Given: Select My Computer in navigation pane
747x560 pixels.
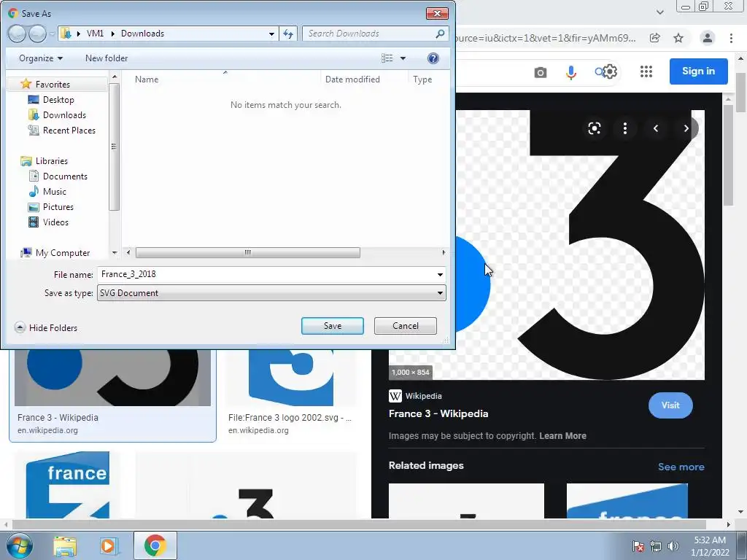Looking at the screenshot, I should (x=63, y=253).
